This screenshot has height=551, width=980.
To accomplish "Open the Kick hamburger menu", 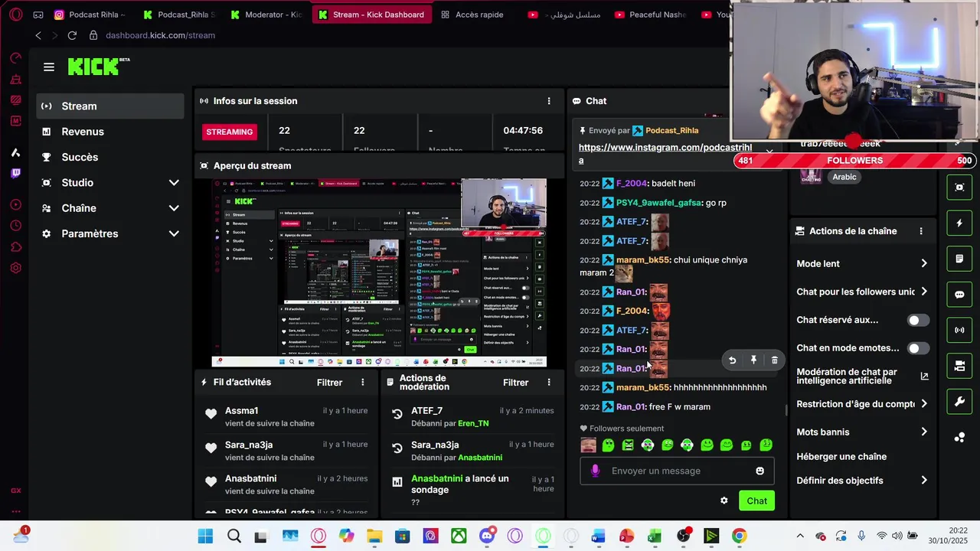I will tap(49, 67).
